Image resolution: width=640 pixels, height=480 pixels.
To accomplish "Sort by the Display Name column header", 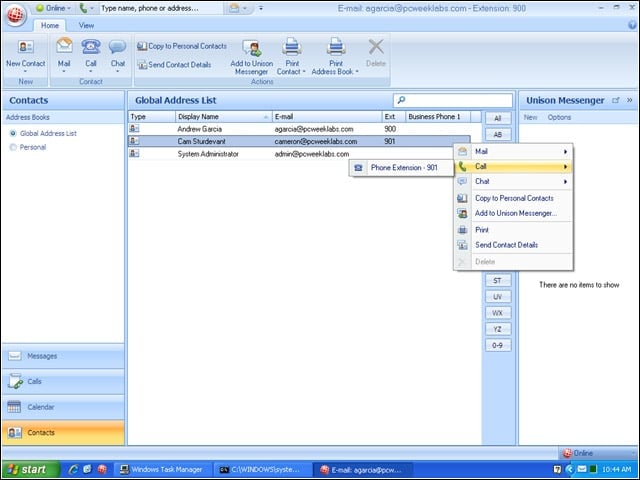I will 224,117.
